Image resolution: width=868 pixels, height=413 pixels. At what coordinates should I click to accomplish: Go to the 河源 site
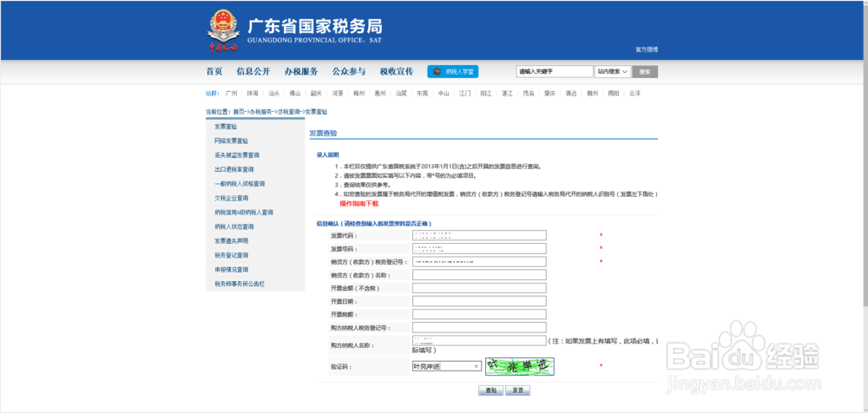click(338, 94)
